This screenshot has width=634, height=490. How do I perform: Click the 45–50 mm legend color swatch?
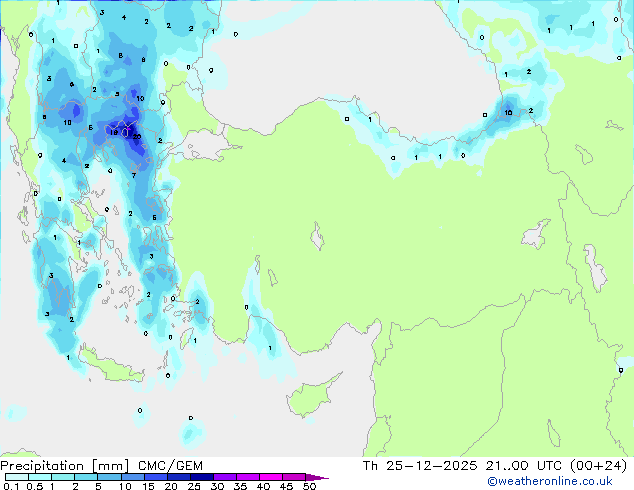click(x=294, y=477)
